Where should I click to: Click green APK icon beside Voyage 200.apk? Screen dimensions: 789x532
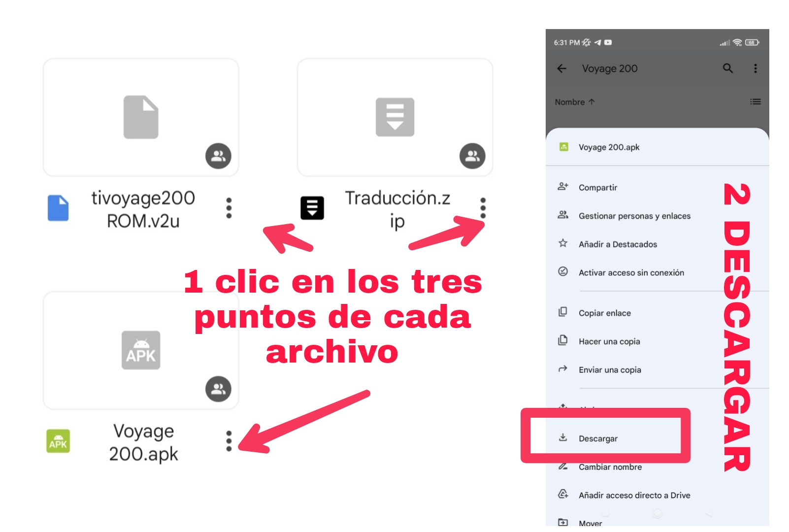pyautogui.click(x=58, y=441)
